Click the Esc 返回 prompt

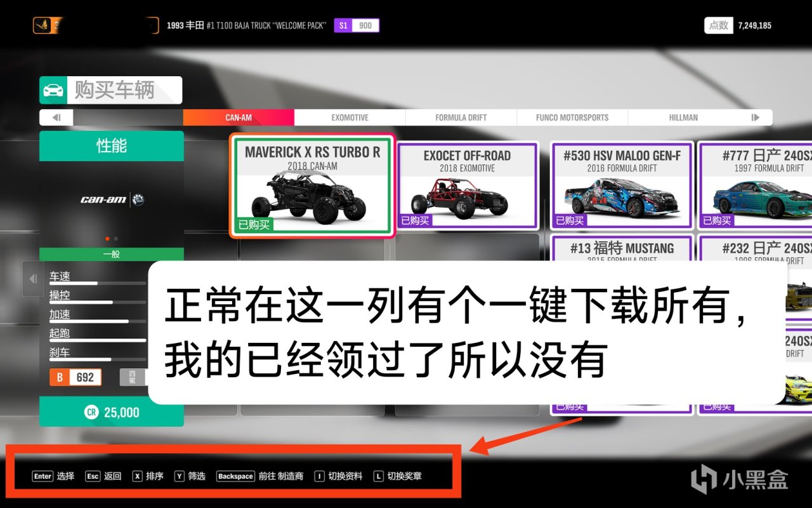103,476
